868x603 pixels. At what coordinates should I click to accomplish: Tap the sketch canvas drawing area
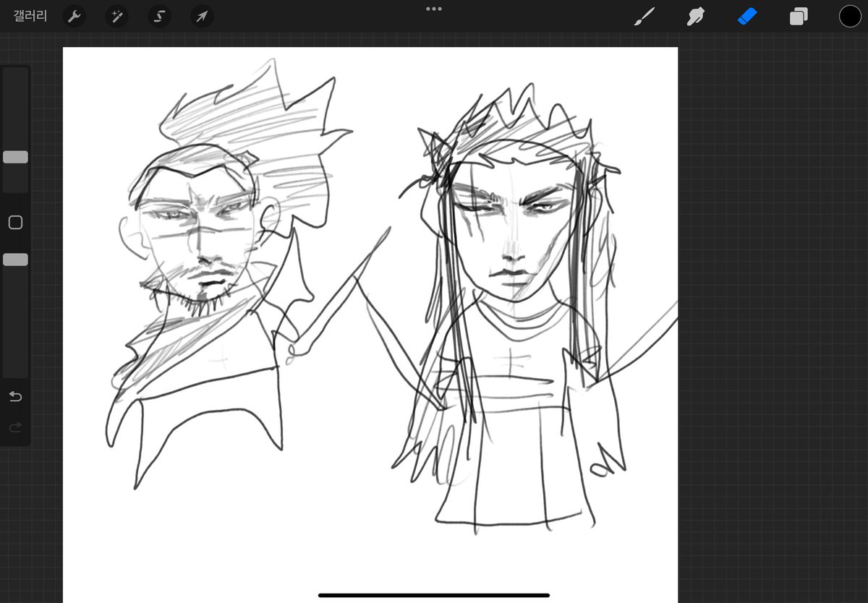[x=370, y=325]
